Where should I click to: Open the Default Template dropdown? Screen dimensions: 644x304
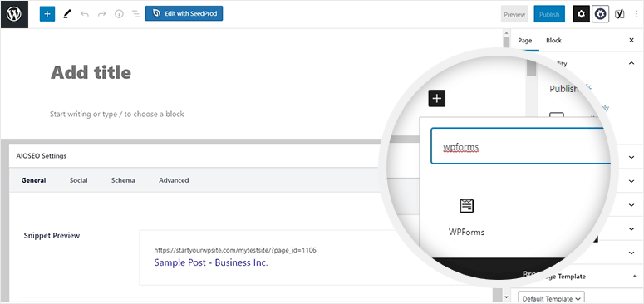point(551,299)
